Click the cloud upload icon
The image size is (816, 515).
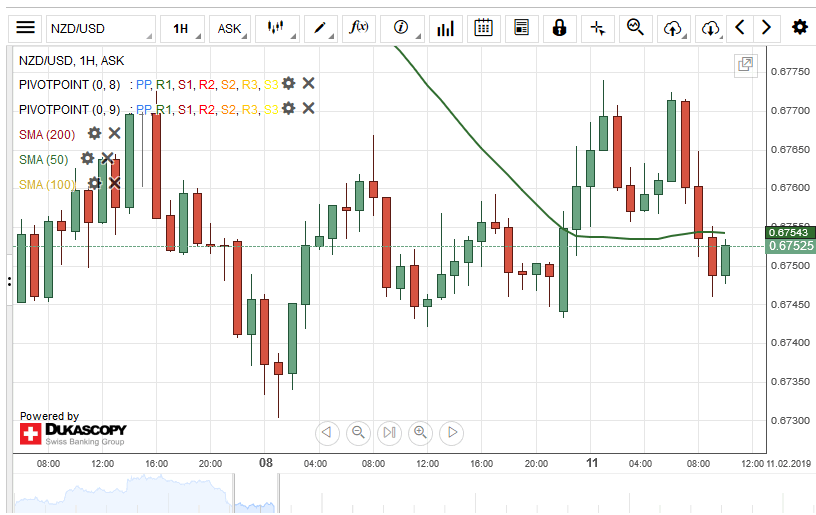click(672, 28)
